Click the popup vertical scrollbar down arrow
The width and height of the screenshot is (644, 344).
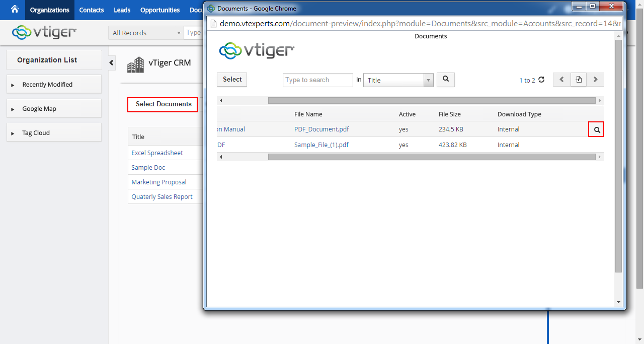tap(619, 302)
